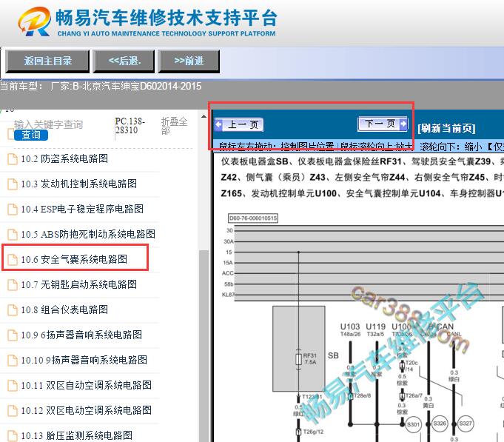Click the document icon beside 10.10 9扬声器音响系统电路图
This screenshot has width=504, height=442.
coord(13,360)
